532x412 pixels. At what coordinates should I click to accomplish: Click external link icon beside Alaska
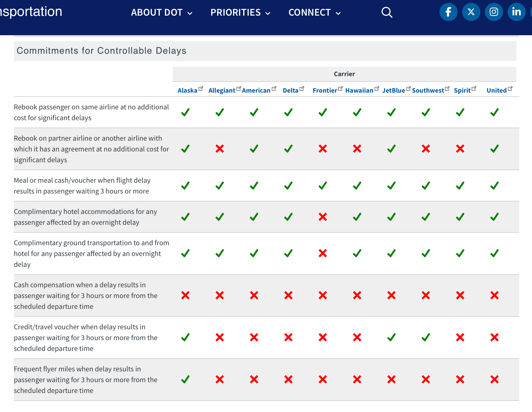pyautogui.click(x=201, y=89)
